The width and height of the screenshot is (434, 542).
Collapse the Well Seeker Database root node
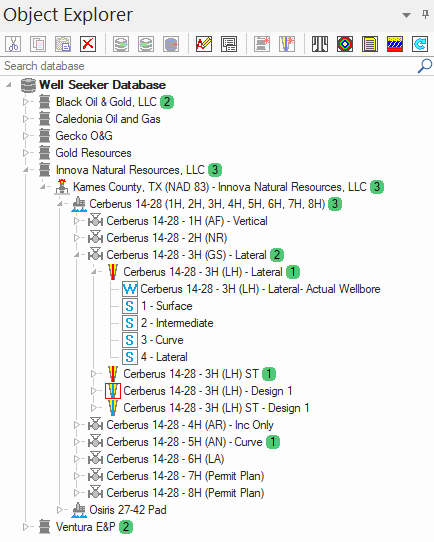point(9,85)
